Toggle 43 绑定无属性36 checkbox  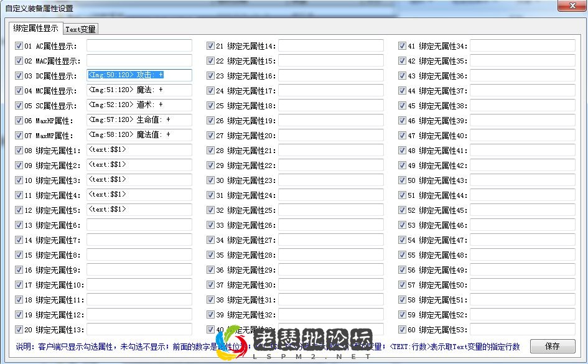coord(402,76)
